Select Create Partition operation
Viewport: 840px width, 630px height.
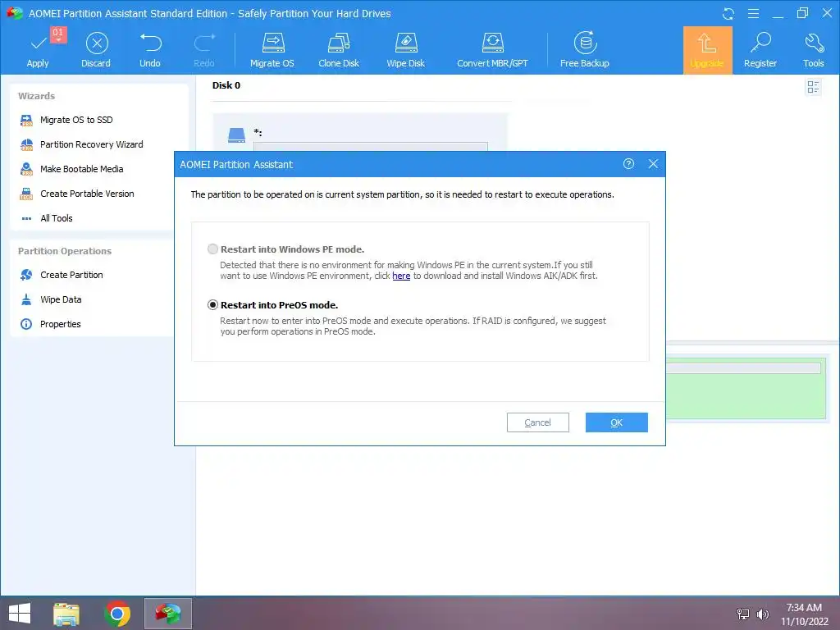[x=62, y=275]
